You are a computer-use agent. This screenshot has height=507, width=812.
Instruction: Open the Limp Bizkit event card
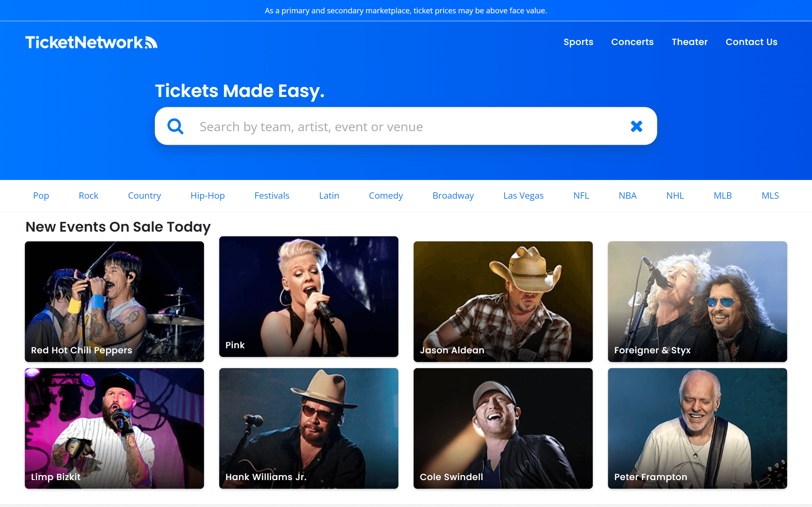coord(115,428)
